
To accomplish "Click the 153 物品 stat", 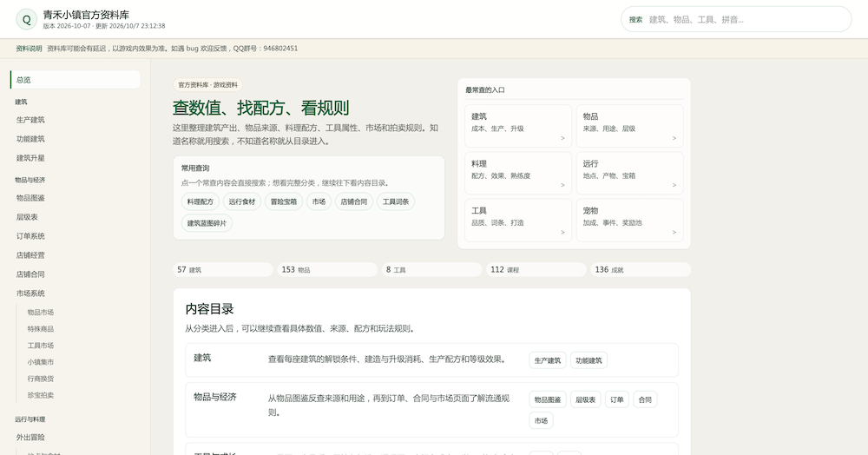I will (x=327, y=269).
